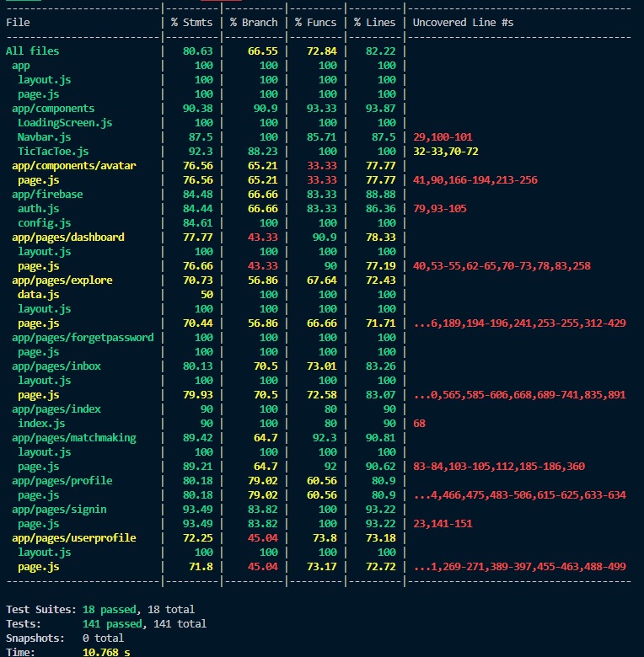Click userprofile page.js statements value 71.8
The height and width of the screenshot is (657, 644).
(201, 567)
